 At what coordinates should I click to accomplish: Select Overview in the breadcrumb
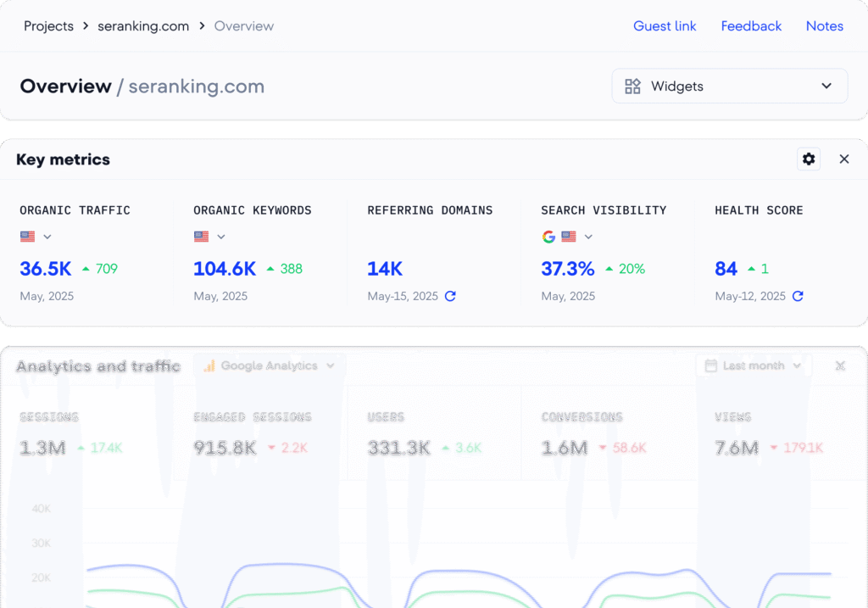(x=244, y=25)
